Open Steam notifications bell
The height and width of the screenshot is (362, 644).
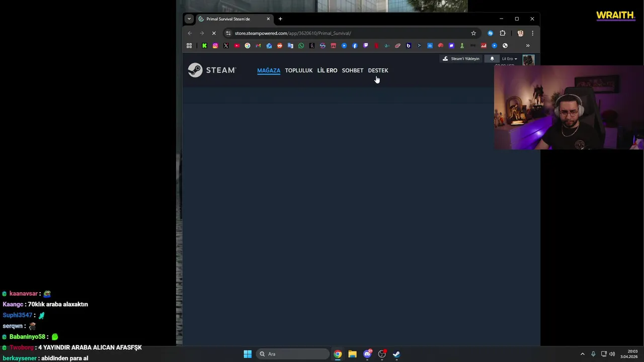click(492, 59)
